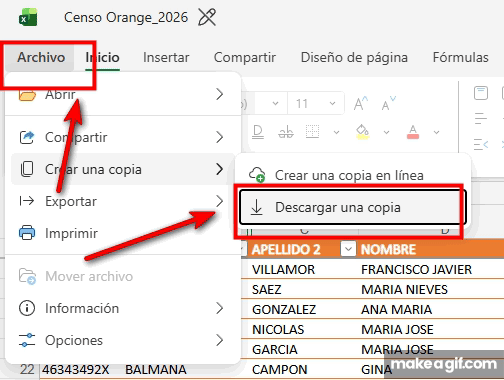The height and width of the screenshot is (380, 504).
Task: Click the row 22 header
Action: point(27,369)
